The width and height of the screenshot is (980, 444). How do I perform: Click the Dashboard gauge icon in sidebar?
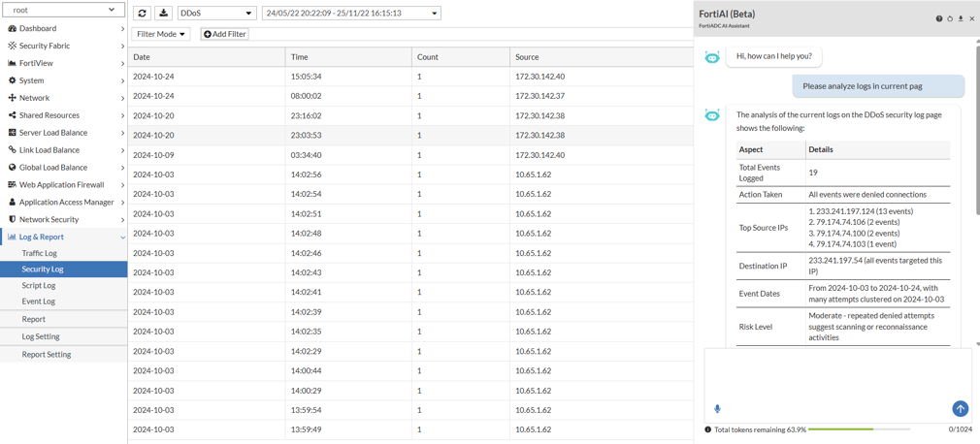pos(13,29)
